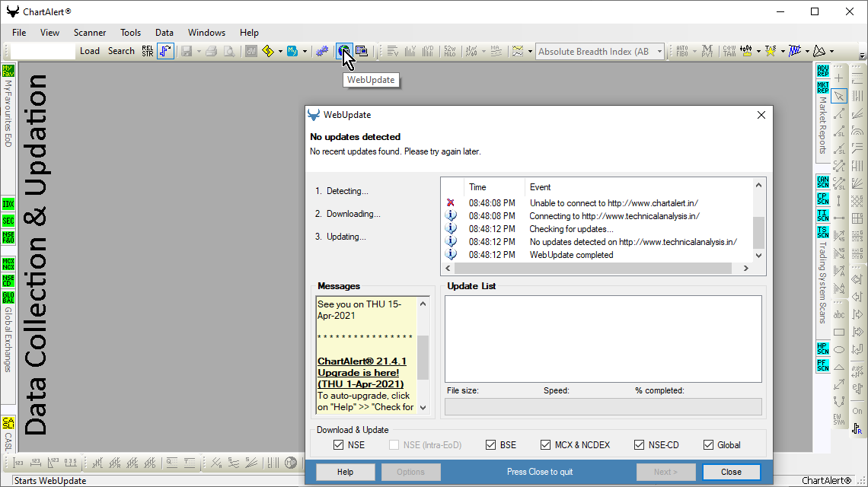The width and height of the screenshot is (868, 487).
Task: Click the REL STR relative strength icon
Action: [x=147, y=51]
